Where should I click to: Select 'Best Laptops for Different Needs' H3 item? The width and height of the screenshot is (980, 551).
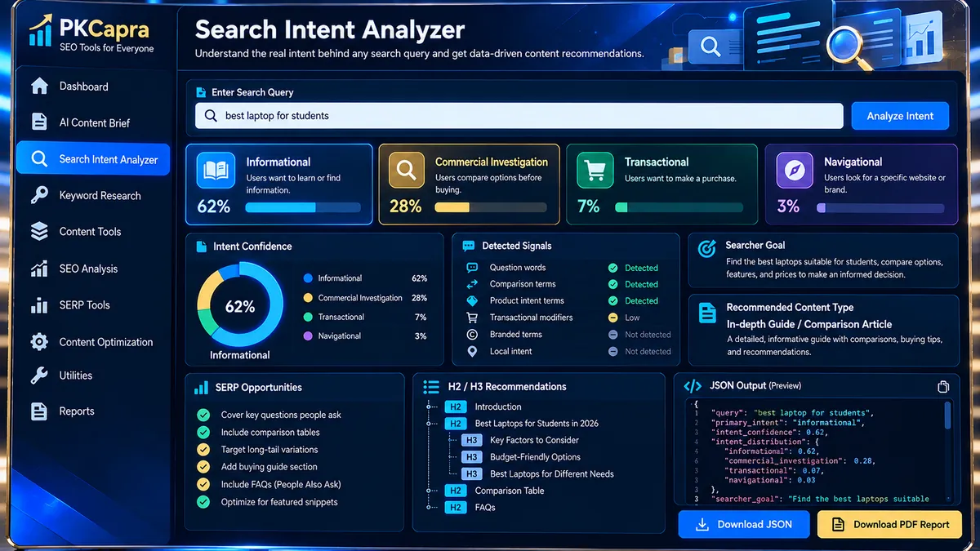(552, 473)
